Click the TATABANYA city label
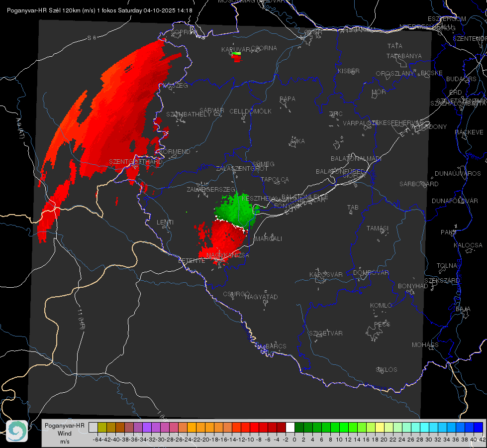This screenshot has width=487, height=448. pyautogui.click(x=404, y=56)
